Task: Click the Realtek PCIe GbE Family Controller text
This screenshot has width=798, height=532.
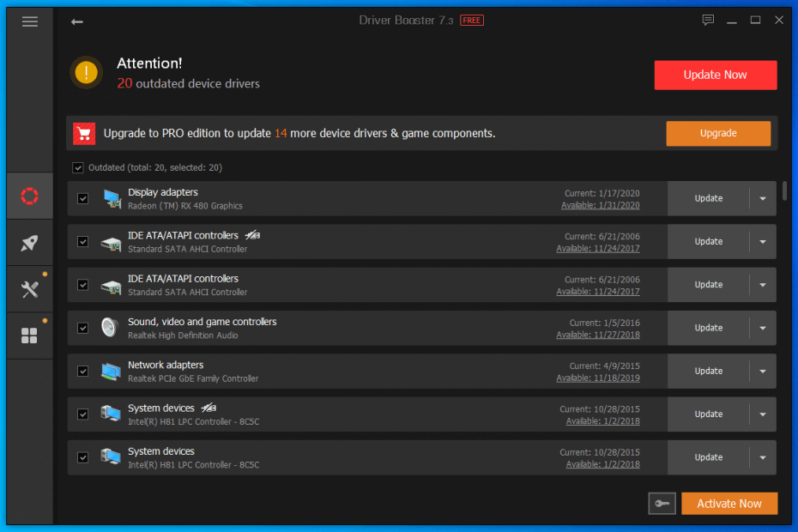Action: click(193, 378)
